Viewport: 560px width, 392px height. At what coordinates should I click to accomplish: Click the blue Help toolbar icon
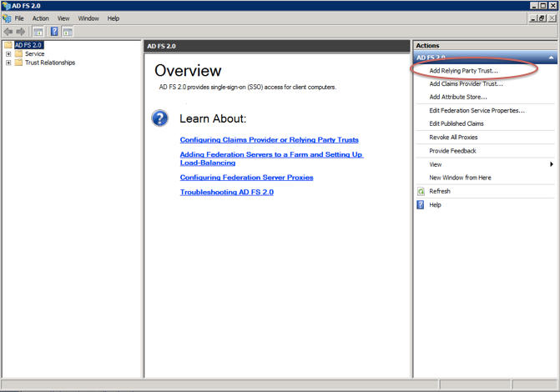tap(54, 32)
